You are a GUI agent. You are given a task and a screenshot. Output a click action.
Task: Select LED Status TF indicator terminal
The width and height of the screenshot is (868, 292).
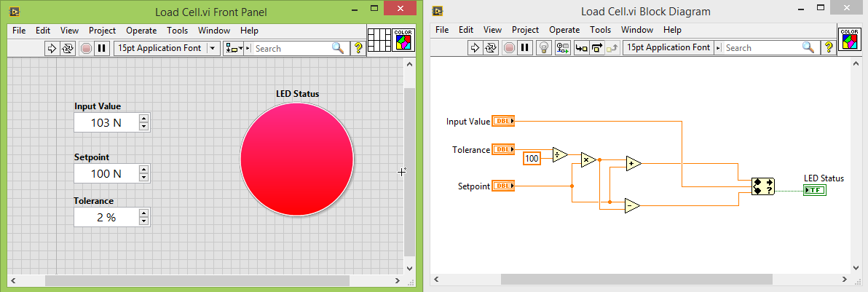(x=815, y=190)
